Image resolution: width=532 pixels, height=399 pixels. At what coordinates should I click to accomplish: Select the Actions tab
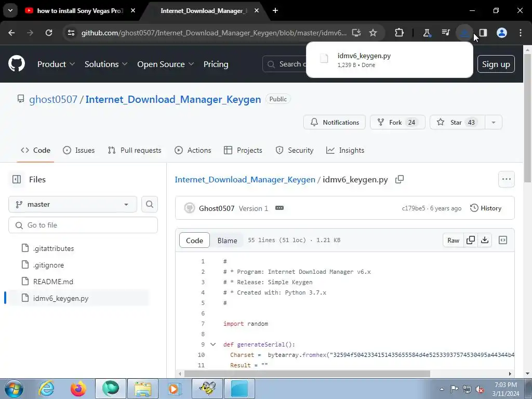(193, 150)
